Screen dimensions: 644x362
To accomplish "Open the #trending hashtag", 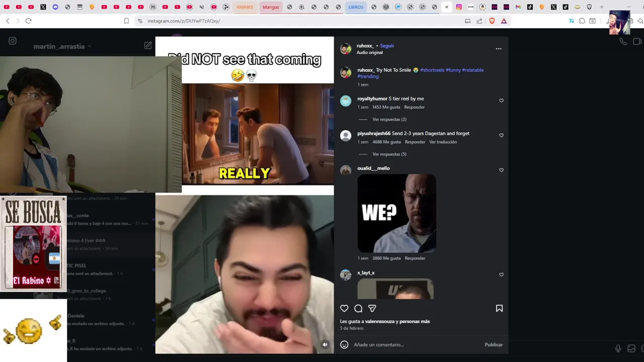I will coord(368,76).
